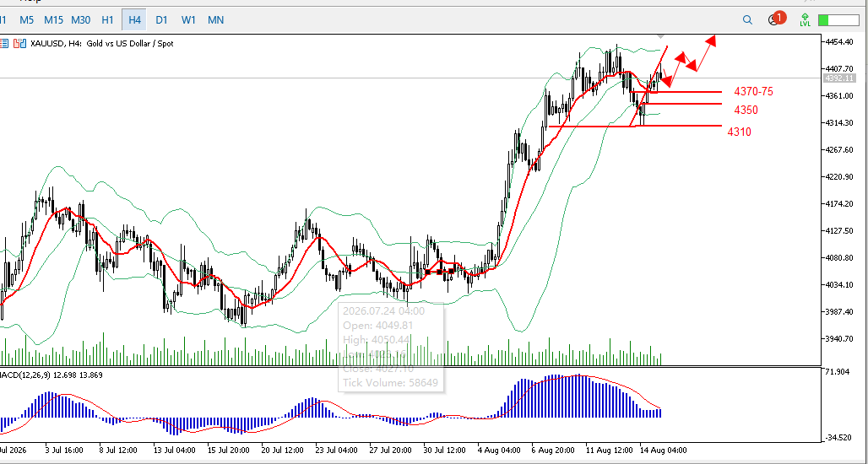Click the 23 Jul 04:00 time label
868x464 pixels.
(x=338, y=451)
